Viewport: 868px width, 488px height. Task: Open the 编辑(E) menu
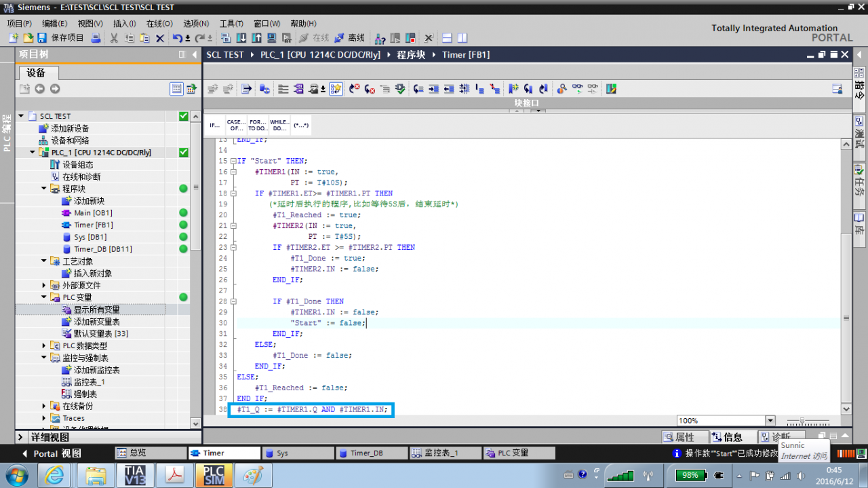coord(54,23)
